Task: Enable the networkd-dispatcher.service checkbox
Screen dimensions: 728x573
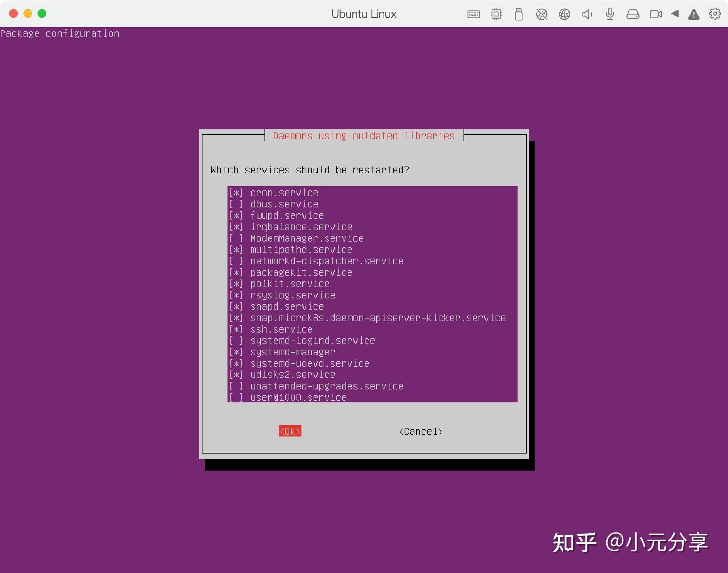Action: [x=236, y=261]
